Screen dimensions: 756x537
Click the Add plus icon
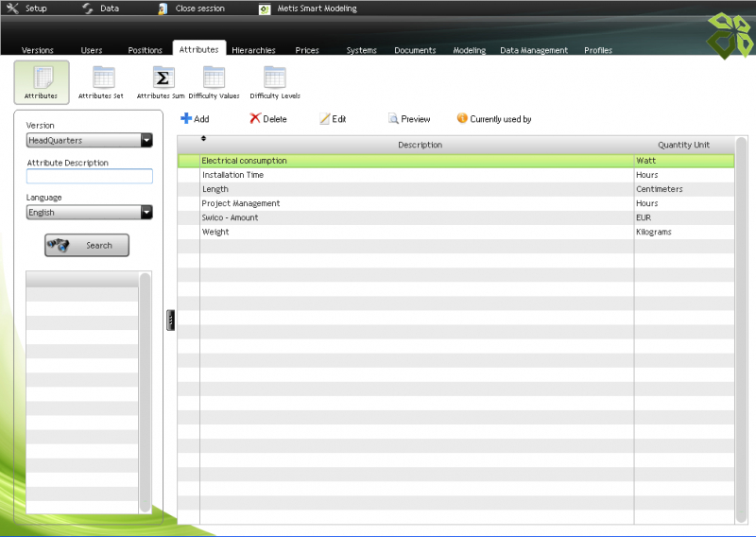pyautogui.click(x=186, y=119)
